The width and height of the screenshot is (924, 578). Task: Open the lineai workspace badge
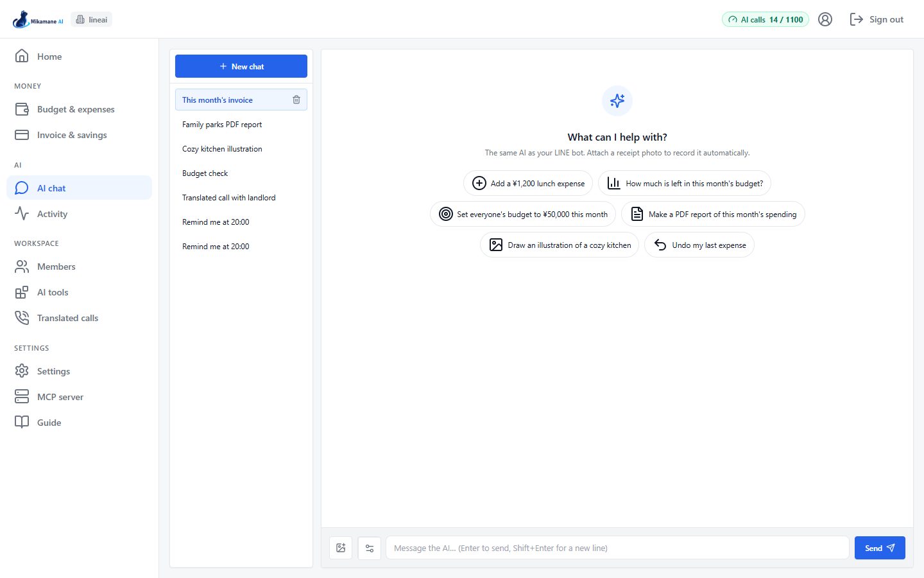tap(92, 19)
